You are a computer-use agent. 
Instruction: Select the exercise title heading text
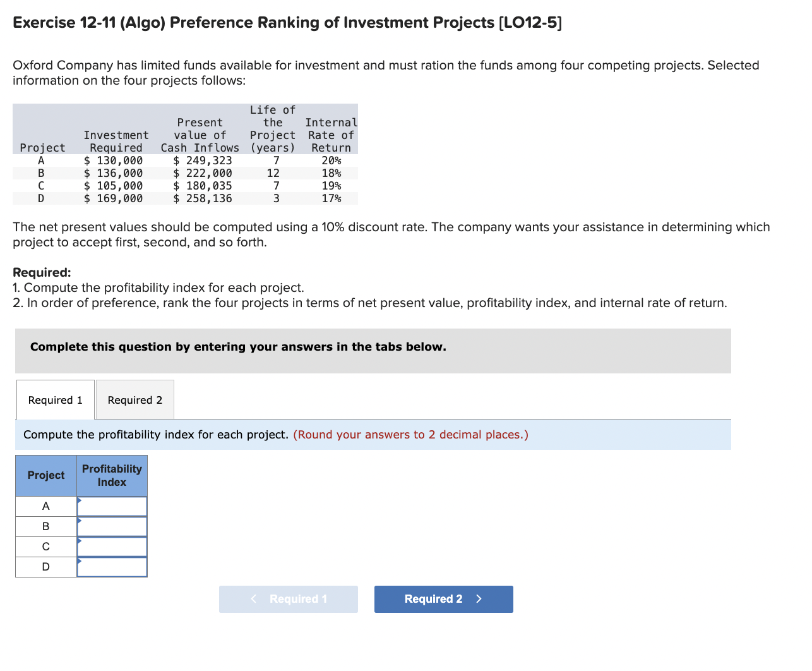click(286, 22)
